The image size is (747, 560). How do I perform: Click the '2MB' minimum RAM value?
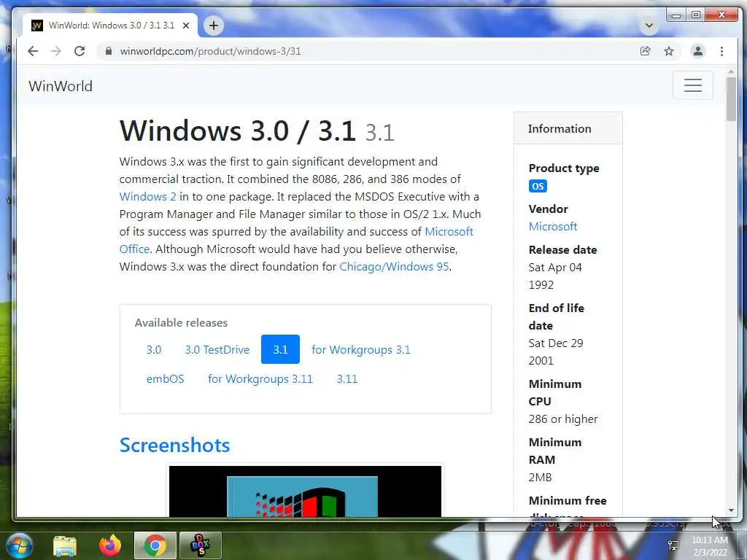click(x=540, y=477)
